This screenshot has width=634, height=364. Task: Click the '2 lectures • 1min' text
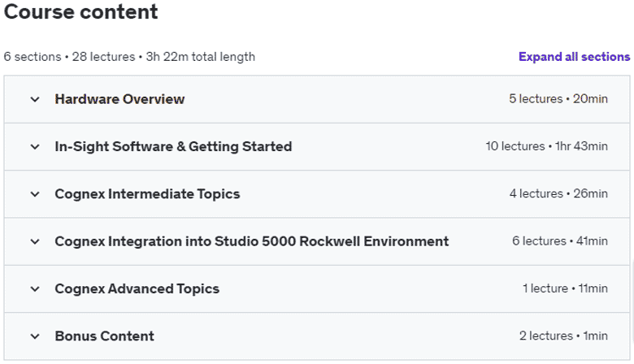click(x=563, y=336)
